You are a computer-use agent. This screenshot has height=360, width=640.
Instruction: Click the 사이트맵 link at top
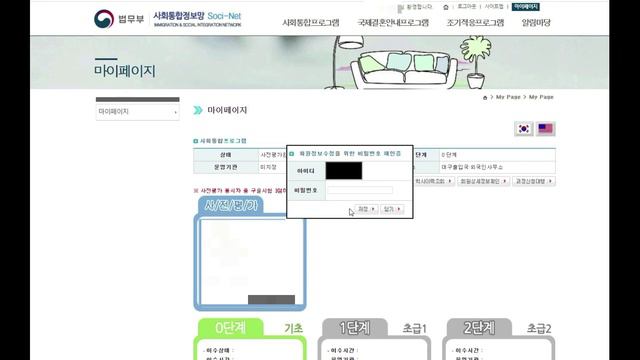click(494, 7)
